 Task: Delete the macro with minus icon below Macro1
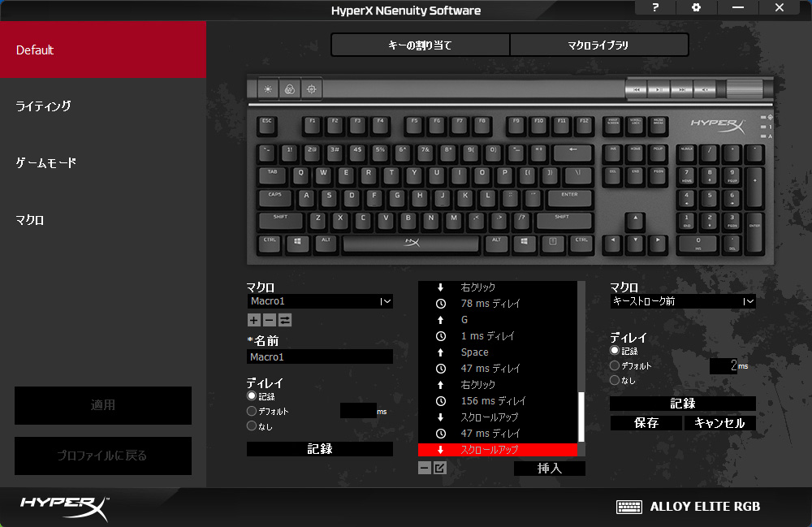(270, 320)
